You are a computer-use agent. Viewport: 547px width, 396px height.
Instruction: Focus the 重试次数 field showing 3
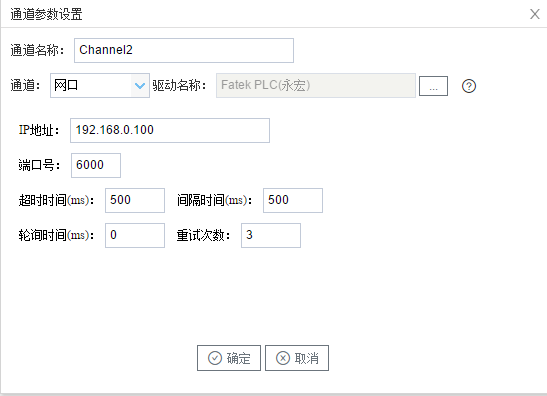coord(271,236)
